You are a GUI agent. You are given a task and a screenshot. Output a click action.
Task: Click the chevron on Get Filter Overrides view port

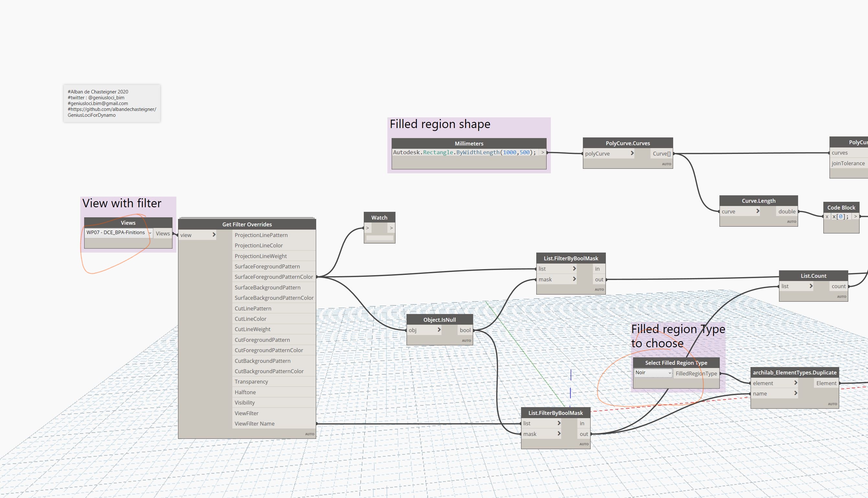click(x=214, y=235)
